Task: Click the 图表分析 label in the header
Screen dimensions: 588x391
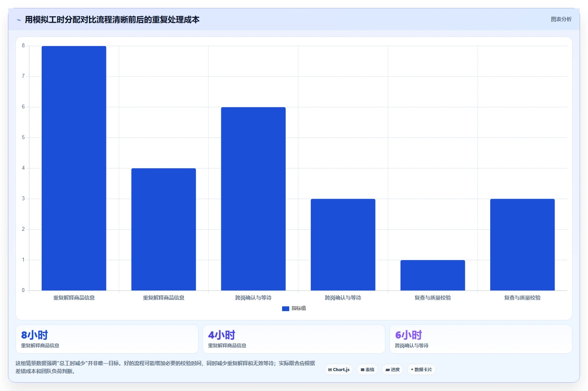Action: (x=561, y=19)
